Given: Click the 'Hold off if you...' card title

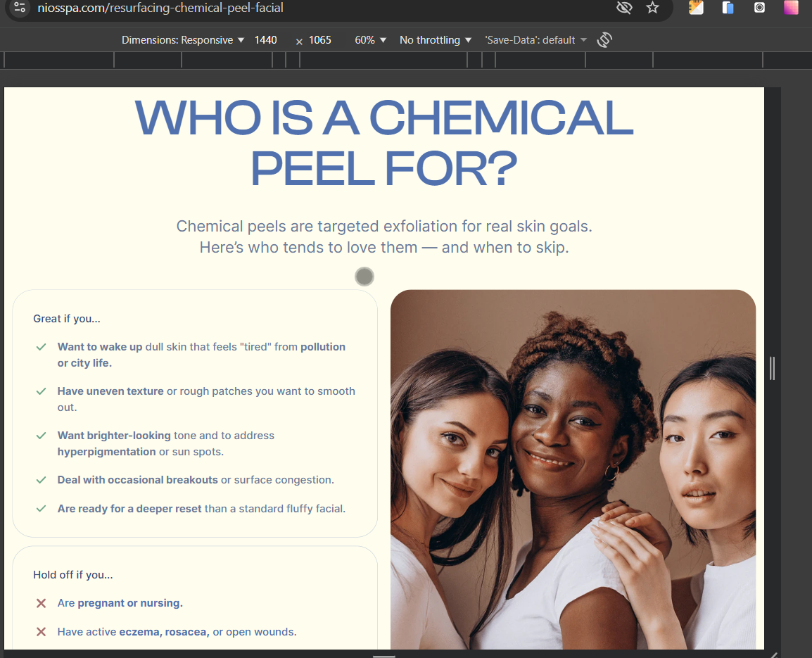Looking at the screenshot, I should click(73, 574).
